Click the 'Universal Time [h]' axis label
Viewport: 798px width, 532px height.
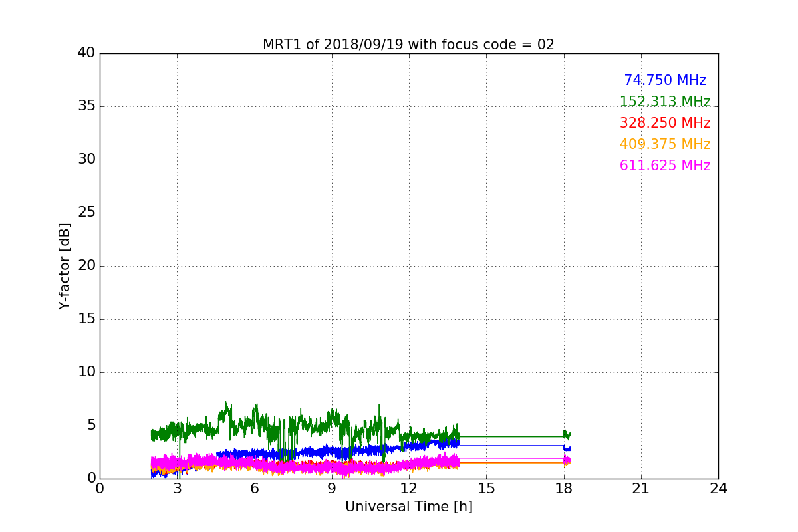pyautogui.click(x=408, y=507)
